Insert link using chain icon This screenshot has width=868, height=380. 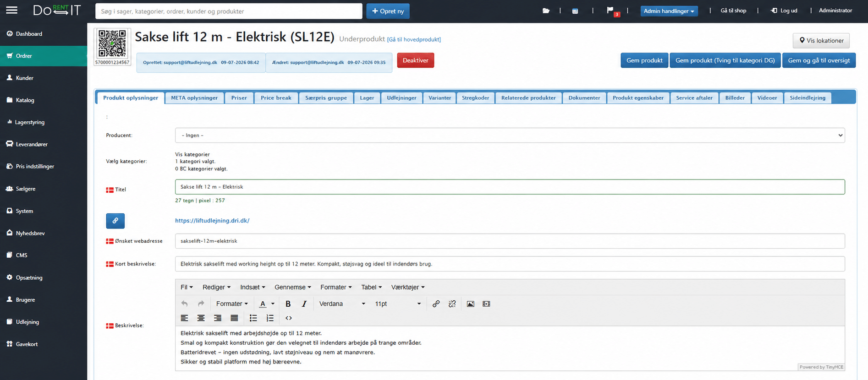tap(436, 304)
